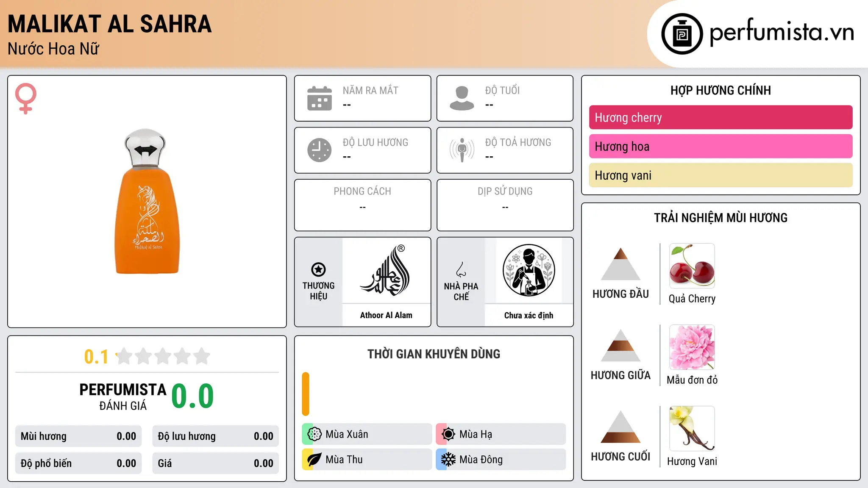Click the TRẢI NGHIỆM MÙI HƯƠNG heading
The height and width of the screenshot is (488, 868).
(x=721, y=218)
